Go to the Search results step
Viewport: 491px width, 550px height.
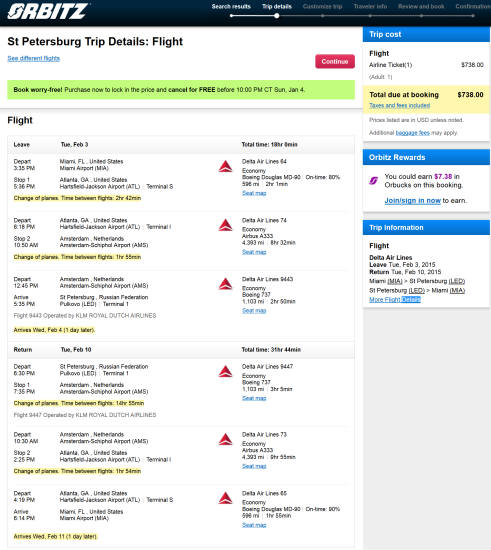pyautogui.click(x=231, y=6)
